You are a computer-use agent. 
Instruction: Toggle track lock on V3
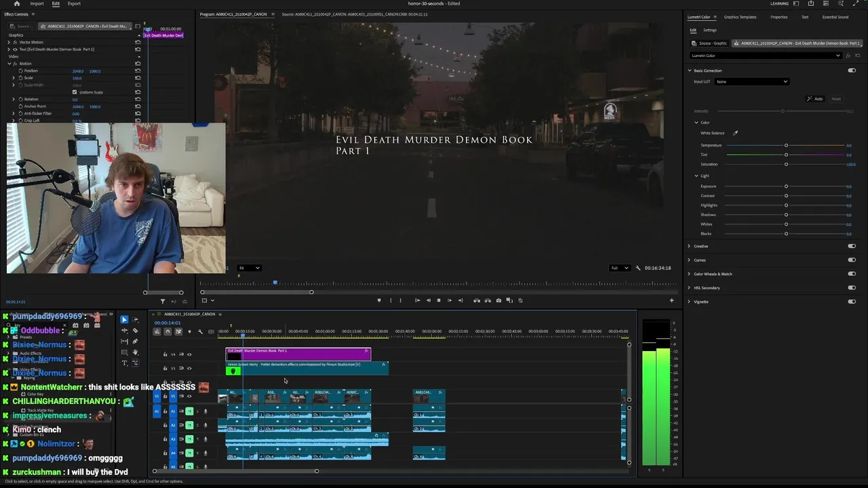pos(165,368)
